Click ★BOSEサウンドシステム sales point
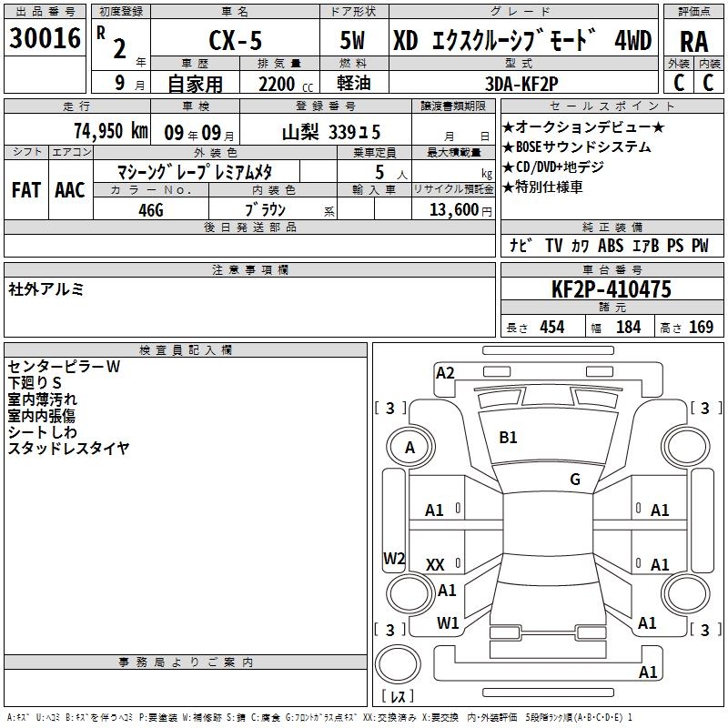The width and height of the screenshot is (728, 728). click(577, 147)
